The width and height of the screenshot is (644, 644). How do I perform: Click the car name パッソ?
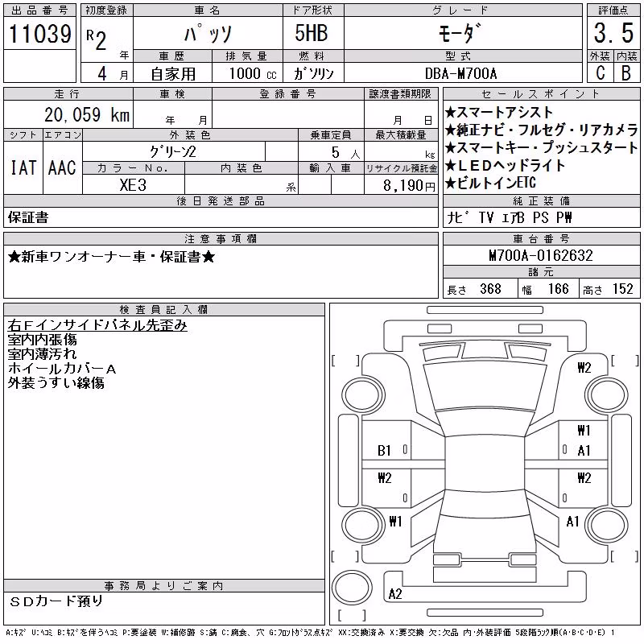(x=208, y=34)
